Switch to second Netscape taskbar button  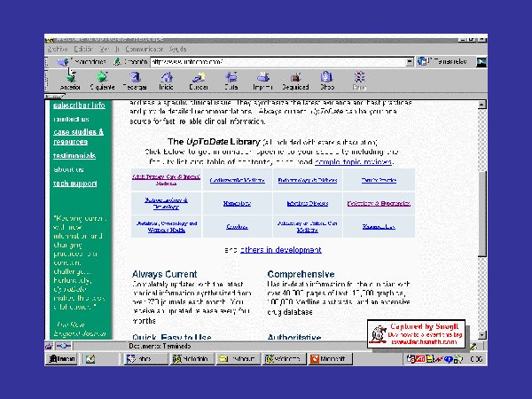[x=192, y=358]
